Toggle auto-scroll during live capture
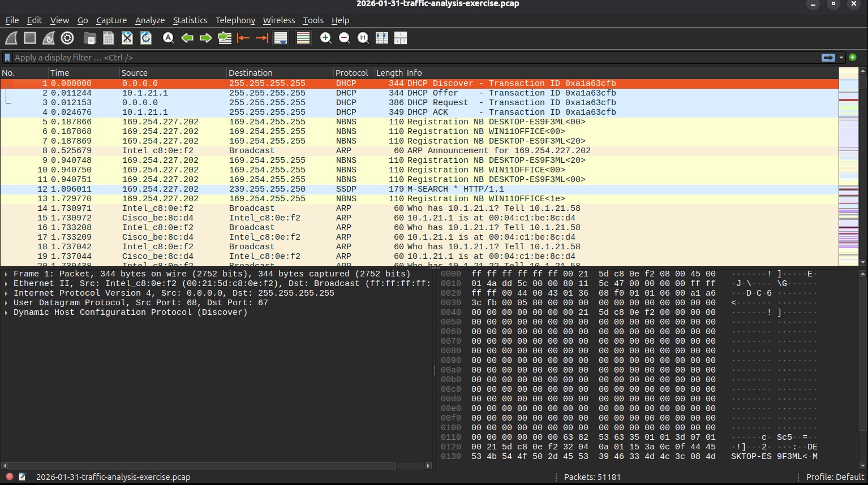The width and height of the screenshot is (868, 485). (281, 38)
